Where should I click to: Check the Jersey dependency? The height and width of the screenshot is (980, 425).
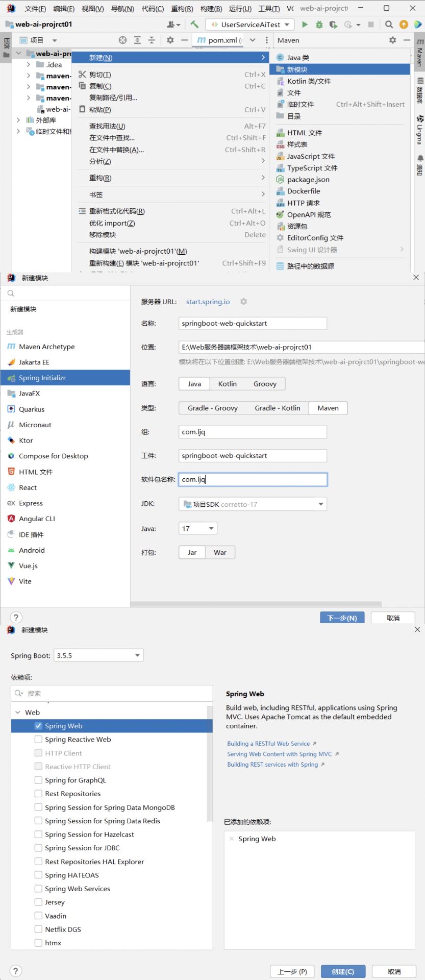coord(38,902)
